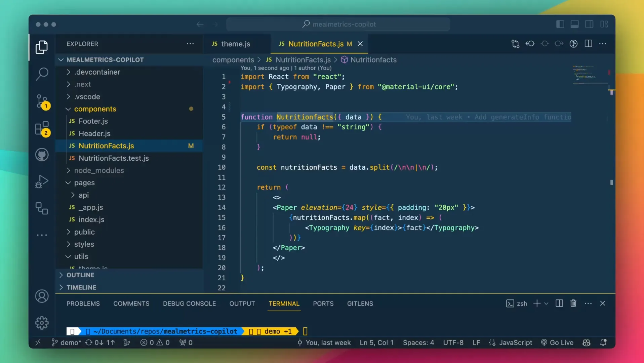
Task: Open Extensions view with 2 badge
Action: point(42,129)
